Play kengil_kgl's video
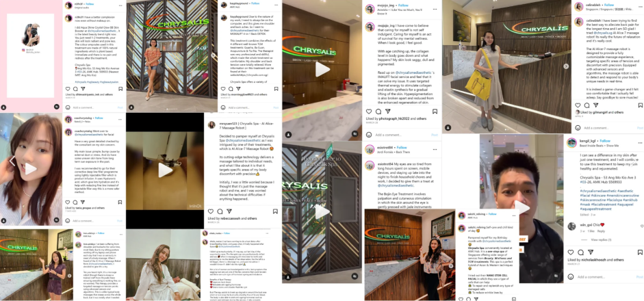This screenshot has height=301, width=644. 521,208
